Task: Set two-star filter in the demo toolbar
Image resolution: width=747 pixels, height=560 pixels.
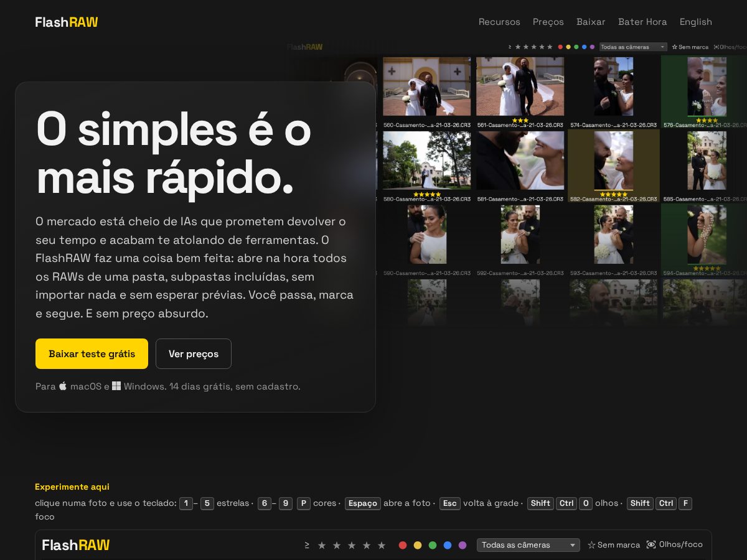Action: tap(337, 545)
